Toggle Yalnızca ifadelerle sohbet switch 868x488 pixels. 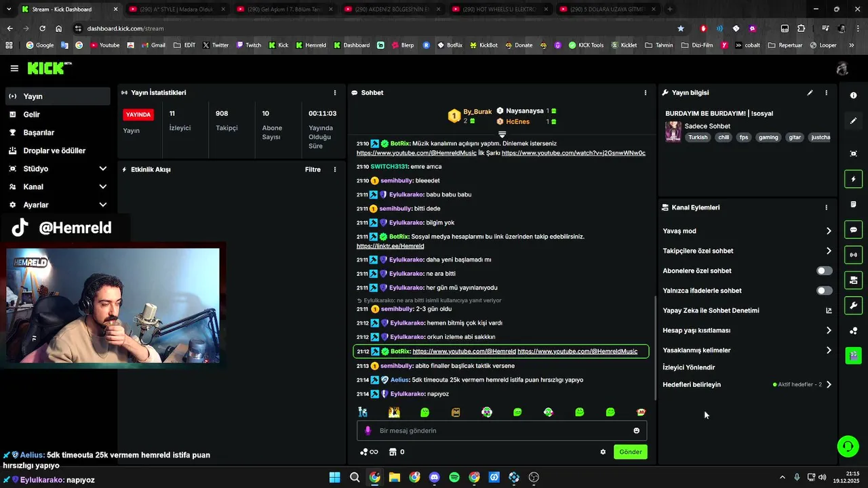[825, 291]
